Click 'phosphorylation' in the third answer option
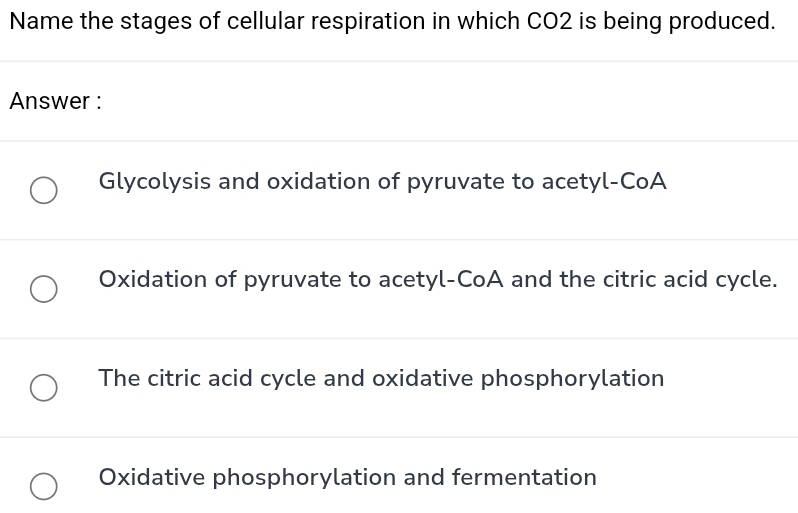Image resolution: width=798 pixels, height=513 pixels. [573, 379]
